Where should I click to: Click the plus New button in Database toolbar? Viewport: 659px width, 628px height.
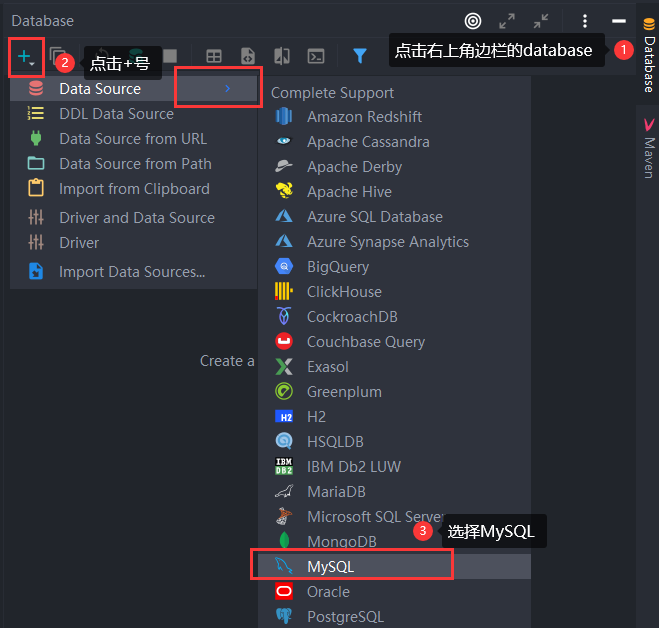tap(26, 57)
